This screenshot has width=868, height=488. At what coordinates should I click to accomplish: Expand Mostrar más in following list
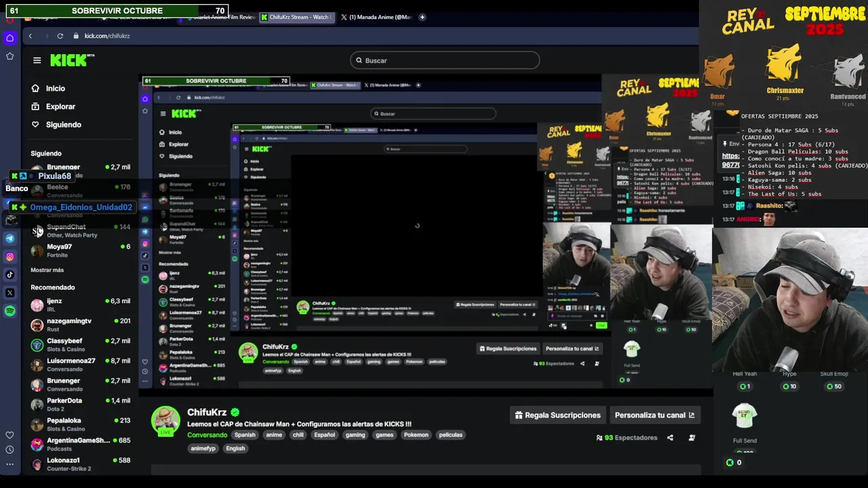pyautogui.click(x=47, y=270)
